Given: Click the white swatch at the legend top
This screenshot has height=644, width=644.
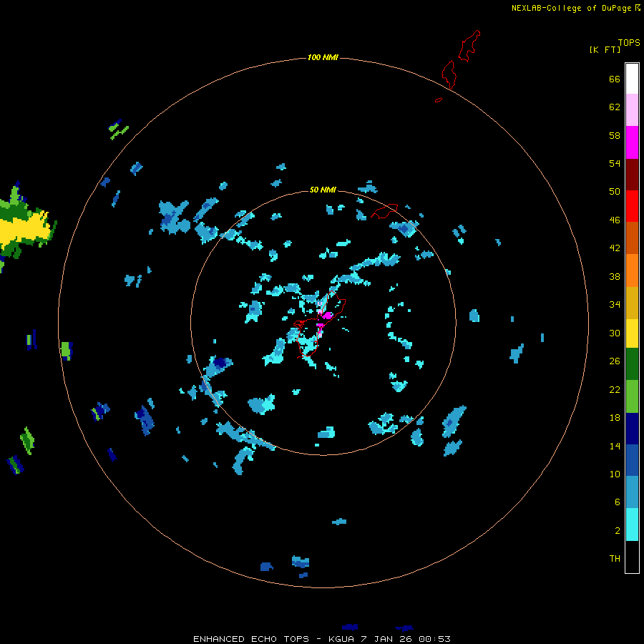Looking at the screenshot, I should 632,79.
